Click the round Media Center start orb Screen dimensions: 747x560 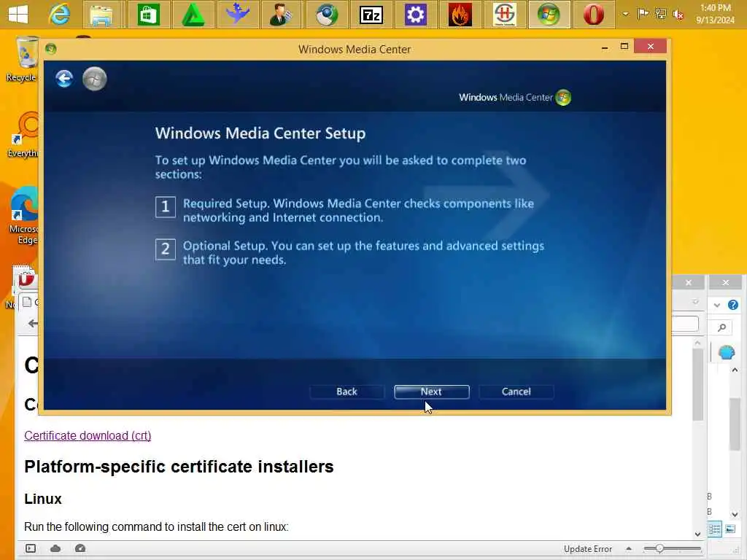coord(94,79)
